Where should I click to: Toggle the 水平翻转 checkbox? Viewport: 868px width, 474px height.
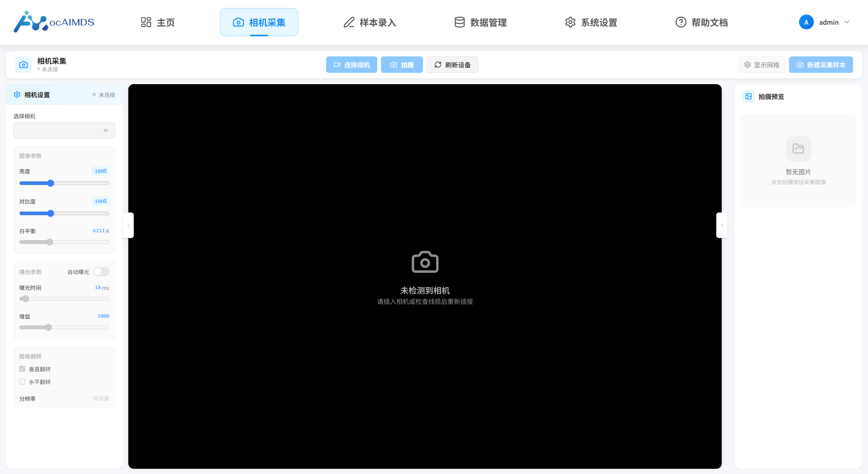pos(22,382)
